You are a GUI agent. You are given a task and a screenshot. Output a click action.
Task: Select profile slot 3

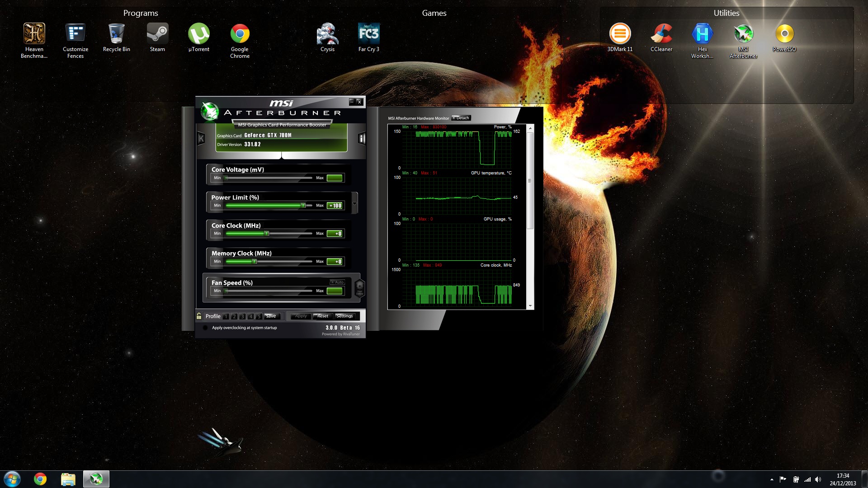tap(242, 316)
